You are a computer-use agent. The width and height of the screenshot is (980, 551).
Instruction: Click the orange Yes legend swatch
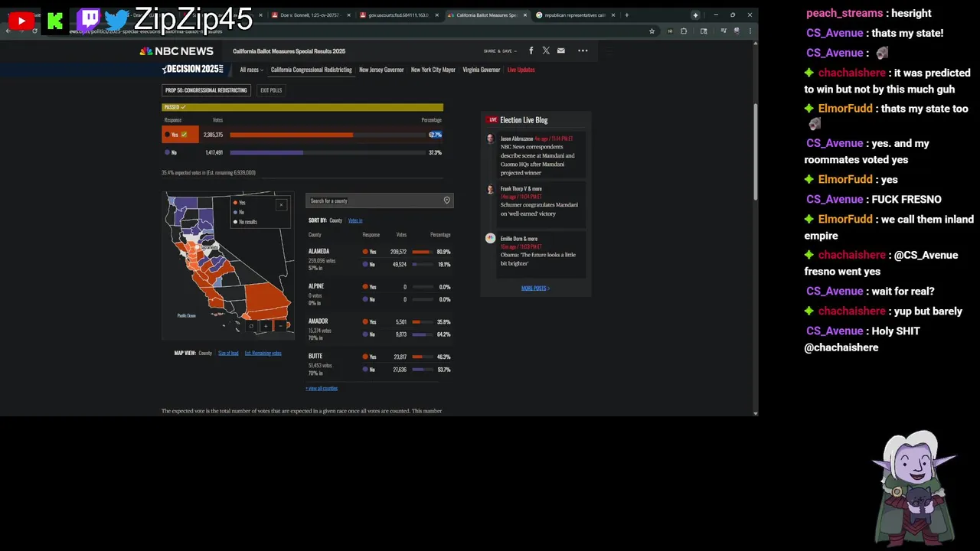pos(235,203)
